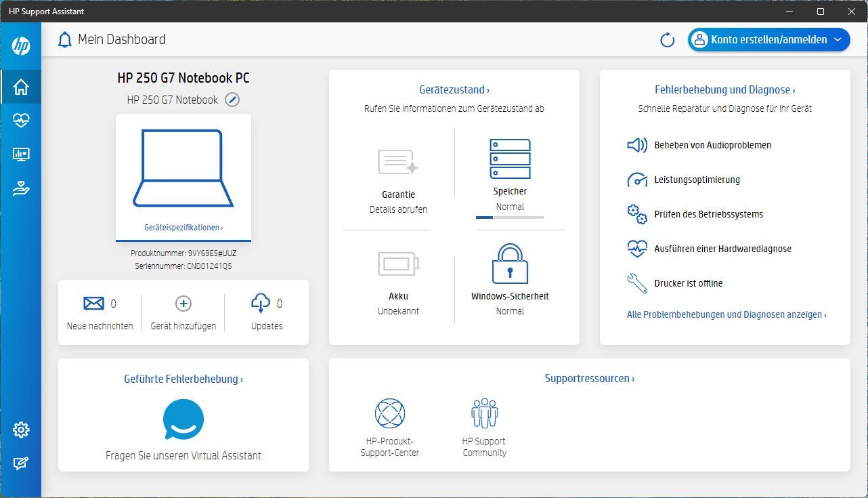The height and width of the screenshot is (498, 868).
Task: Open the Akku battery icon
Action: (x=398, y=264)
